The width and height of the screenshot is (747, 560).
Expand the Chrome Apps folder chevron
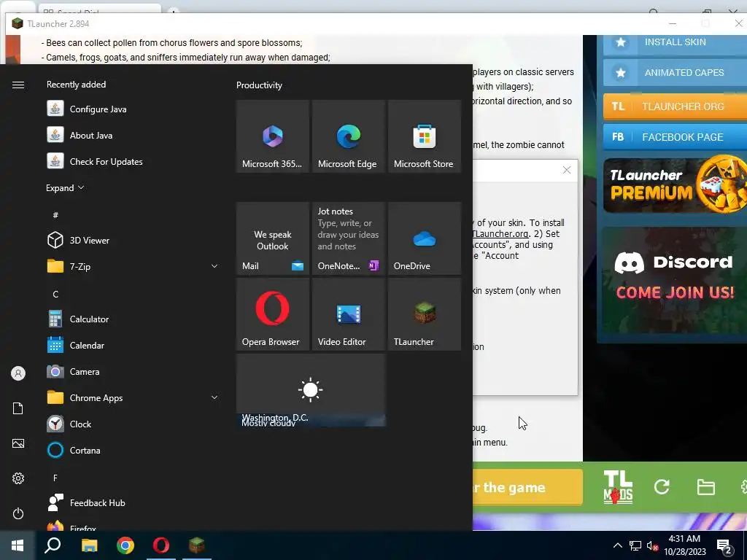(x=214, y=397)
